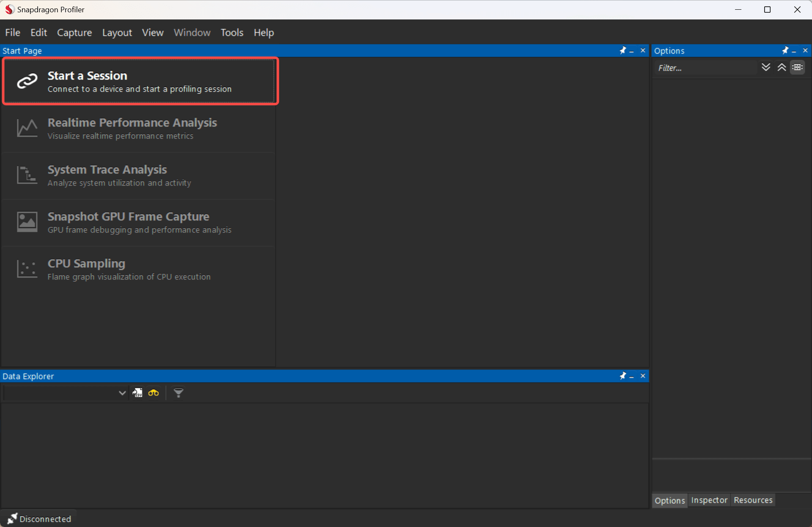Click Start a Session
The height and width of the screenshot is (527, 812).
pos(140,81)
